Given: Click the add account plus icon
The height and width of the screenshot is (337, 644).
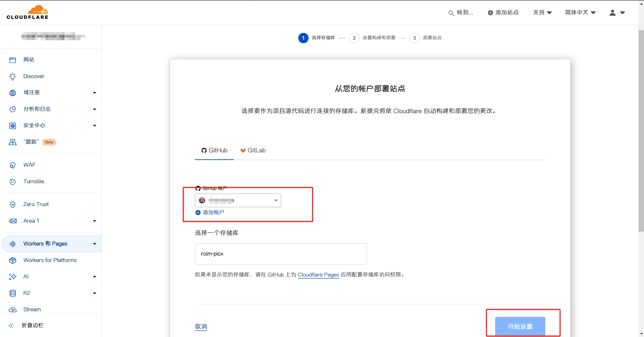Looking at the screenshot, I should coord(198,213).
